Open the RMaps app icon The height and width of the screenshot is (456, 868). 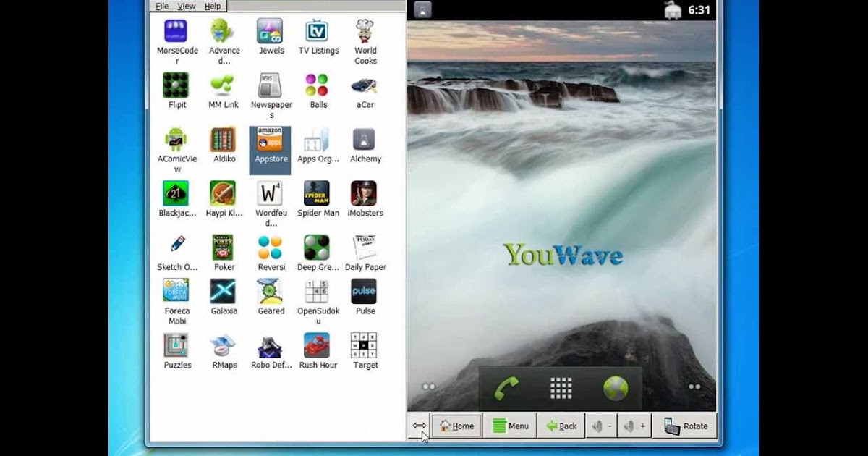pyautogui.click(x=224, y=345)
